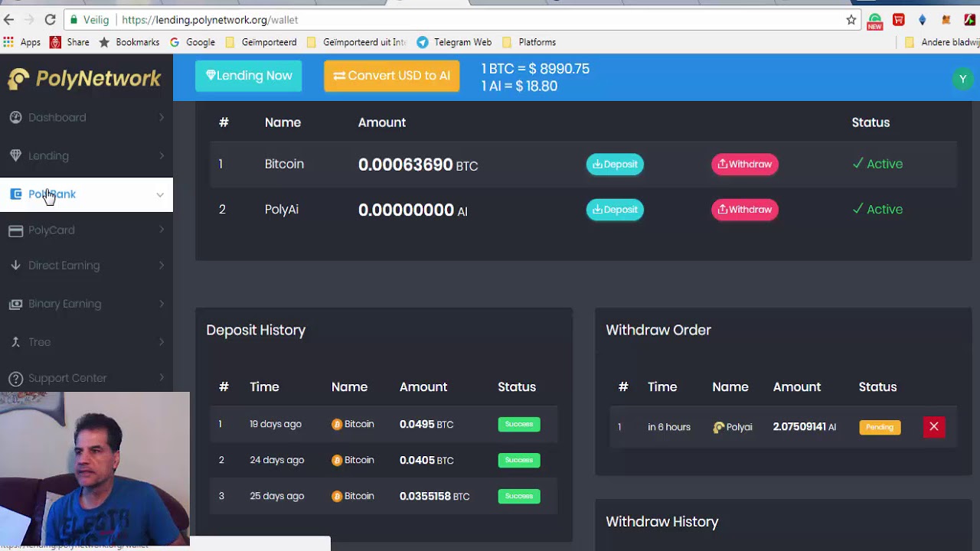Open the Bookmarks bookmark item
The height and width of the screenshot is (551, 980).
[129, 42]
